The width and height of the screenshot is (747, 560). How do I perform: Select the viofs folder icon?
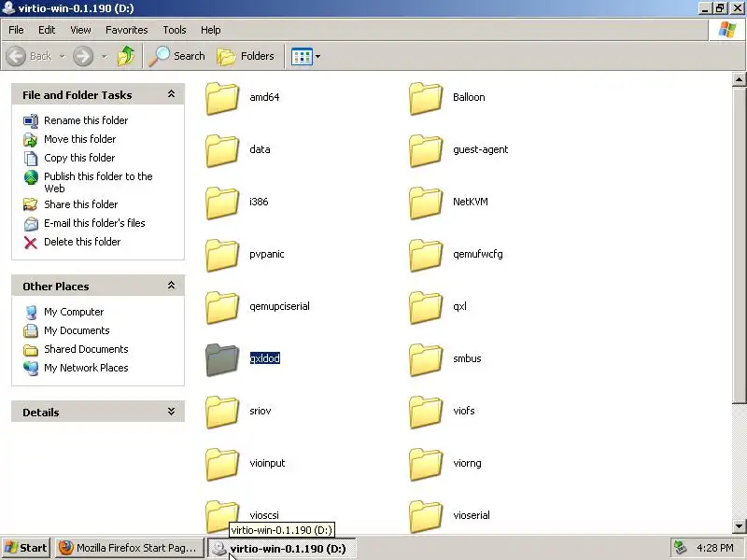[426, 413]
